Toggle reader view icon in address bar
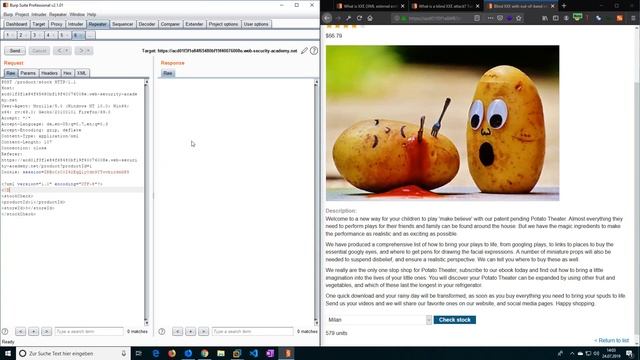The width and height of the screenshot is (640, 360). (x=477, y=18)
